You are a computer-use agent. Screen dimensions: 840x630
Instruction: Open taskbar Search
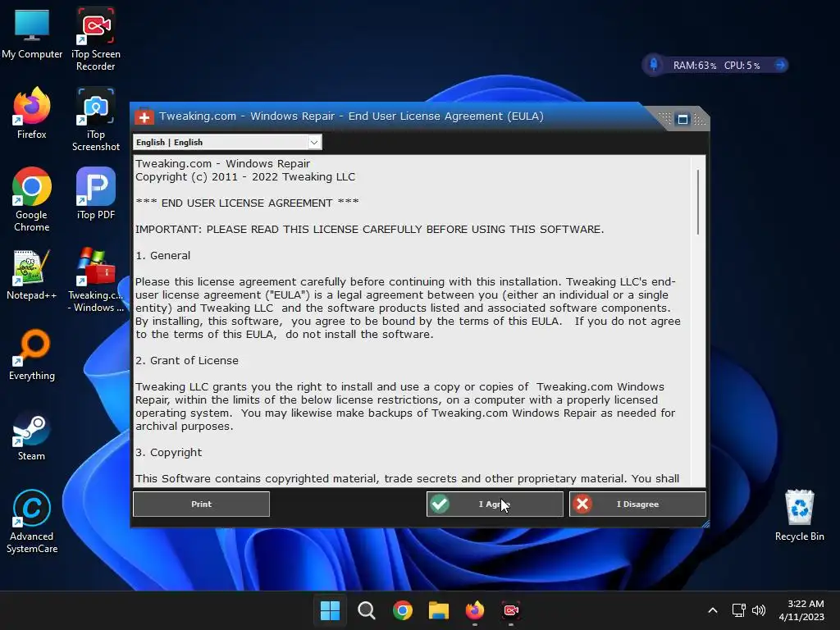[367, 610]
